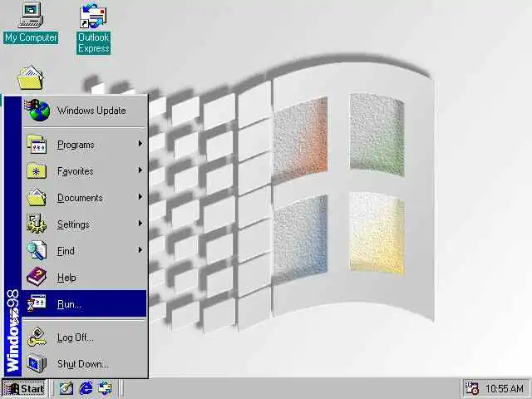Expand the Settings submenu arrow
Image resolution: width=532 pixels, height=399 pixels.
click(x=140, y=224)
